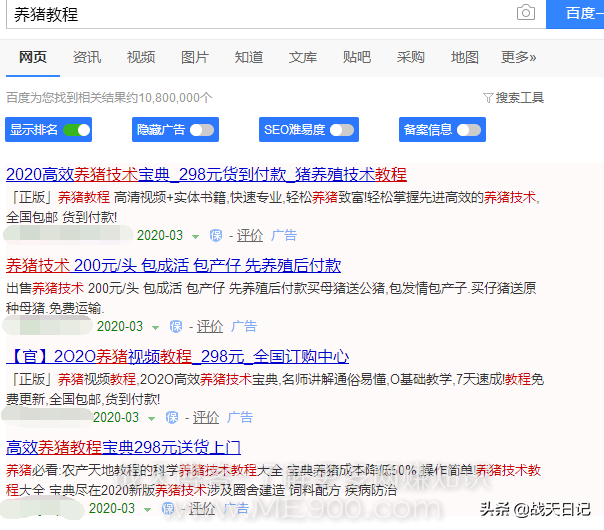The image size is (604, 530).
Task: Click the blue Baidu search button
Action: [x=575, y=14]
